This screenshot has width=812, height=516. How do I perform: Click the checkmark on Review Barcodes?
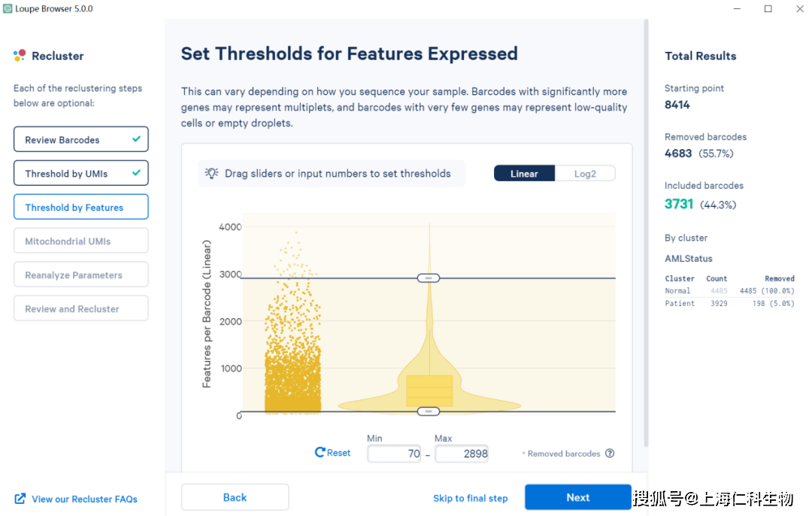[x=136, y=139]
